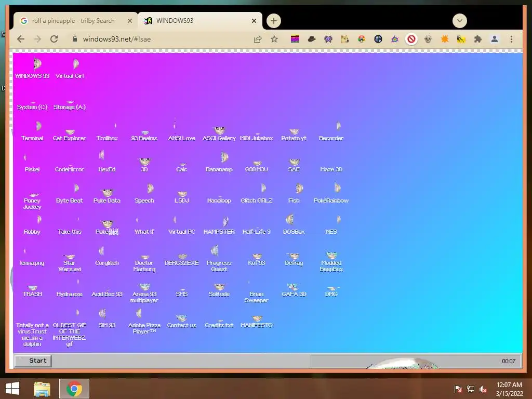
Task: Launch Glitch GRLZ icon
Action: point(257,194)
